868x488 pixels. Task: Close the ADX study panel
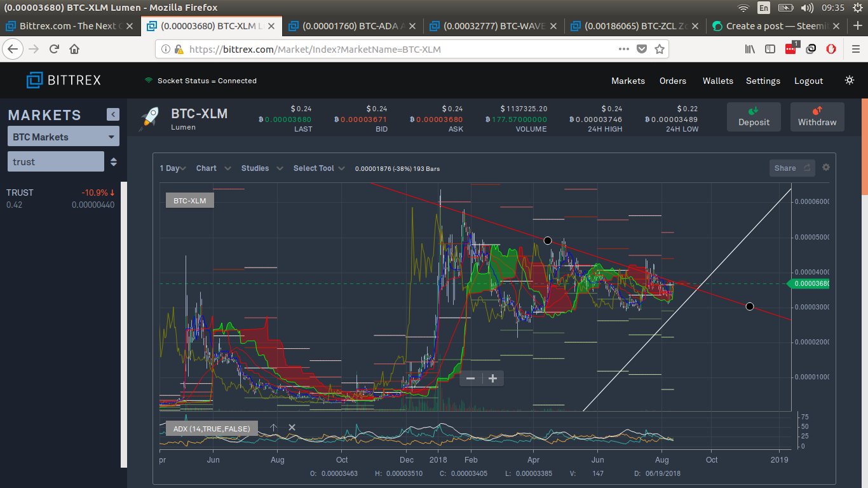click(x=292, y=428)
